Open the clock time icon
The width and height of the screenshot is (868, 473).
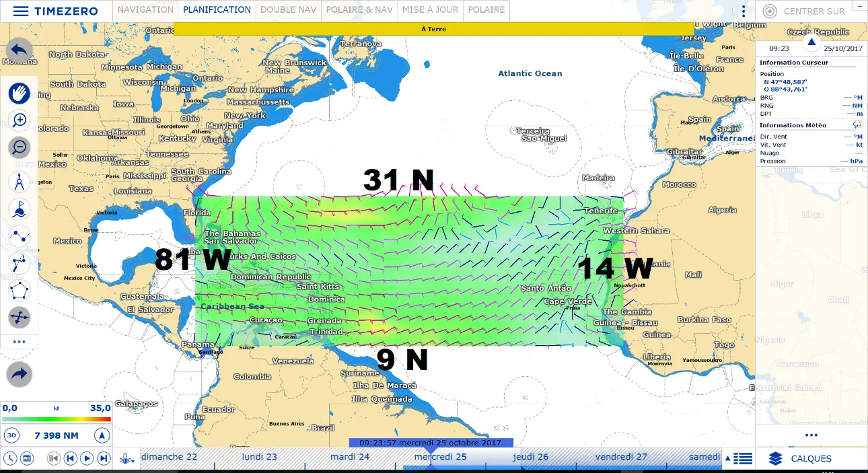(10, 458)
